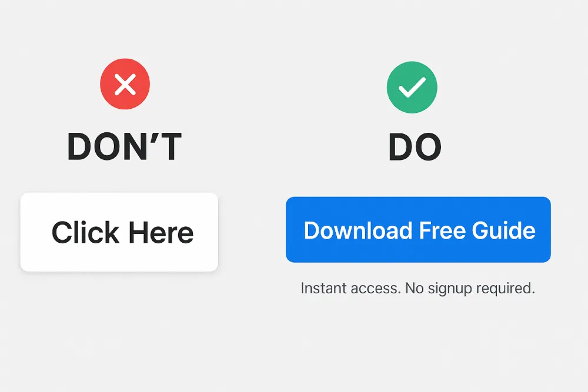This screenshot has height=392, width=588.
Task: Click the red X circle icon
Action: point(125,84)
